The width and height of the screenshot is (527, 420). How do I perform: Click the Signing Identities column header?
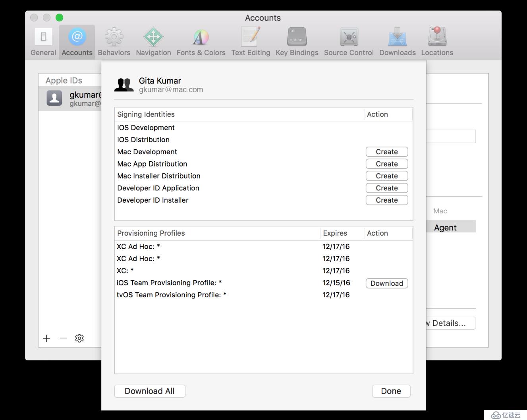pyautogui.click(x=239, y=114)
